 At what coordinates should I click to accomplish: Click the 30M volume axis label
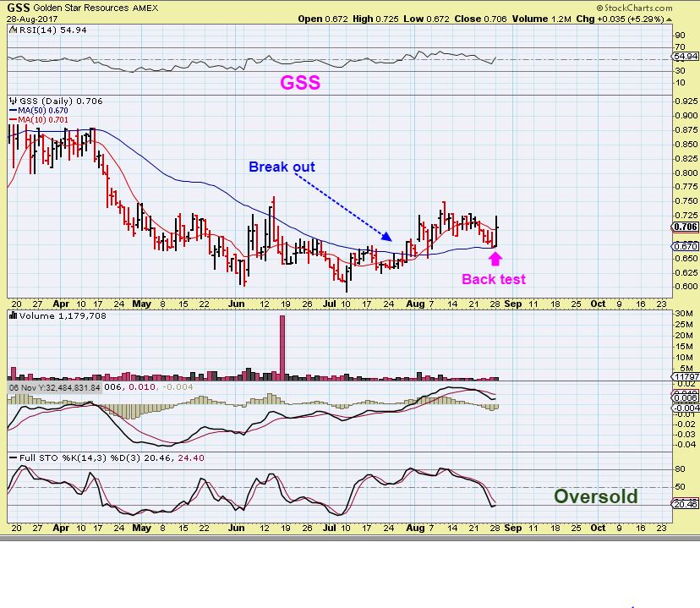pyautogui.click(x=684, y=314)
